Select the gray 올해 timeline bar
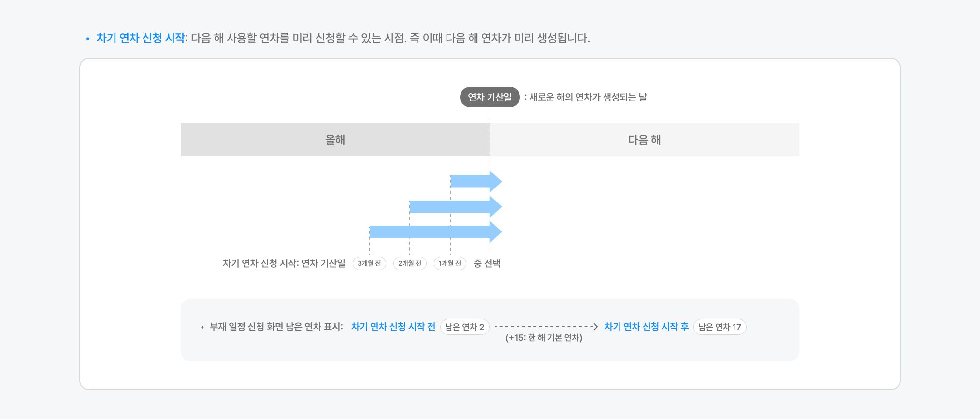The image size is (980, 419). [335, 140]
